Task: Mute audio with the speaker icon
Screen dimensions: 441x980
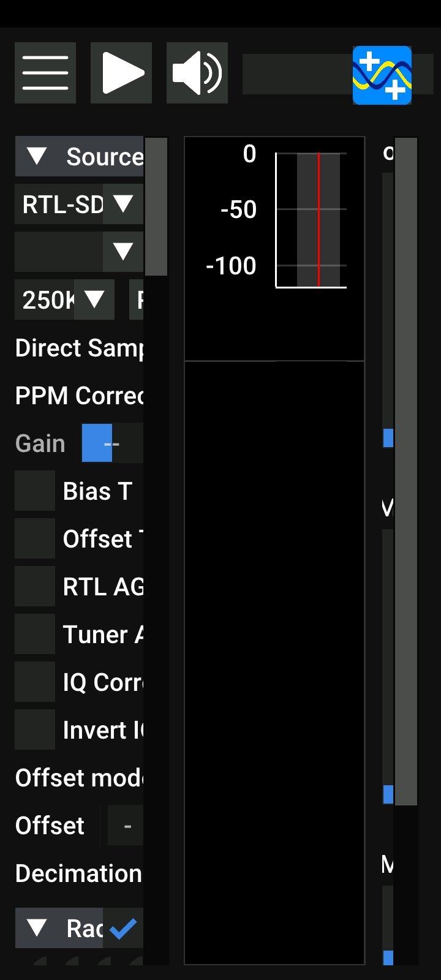Action: pyautogui.click(x=197, y=73)
